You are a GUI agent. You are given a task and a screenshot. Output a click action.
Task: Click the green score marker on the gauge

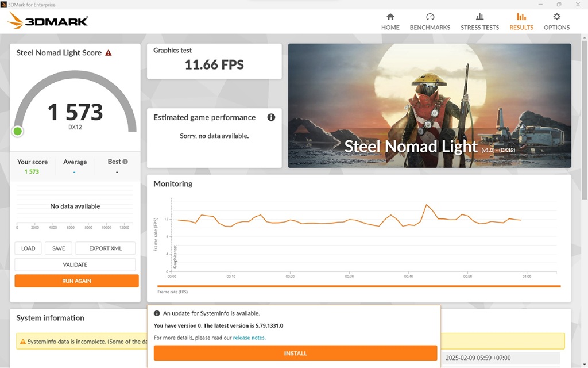click(18, 131)
